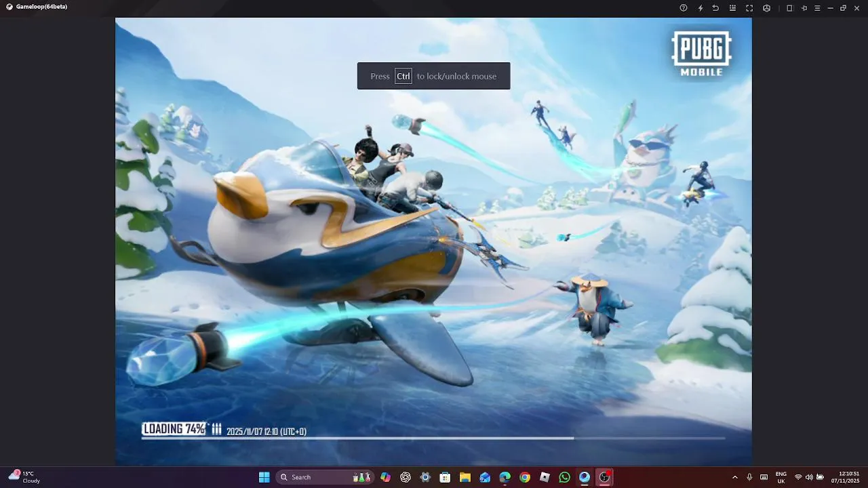
Task: Click the taskbar Search box
Action: click(325, 477)
